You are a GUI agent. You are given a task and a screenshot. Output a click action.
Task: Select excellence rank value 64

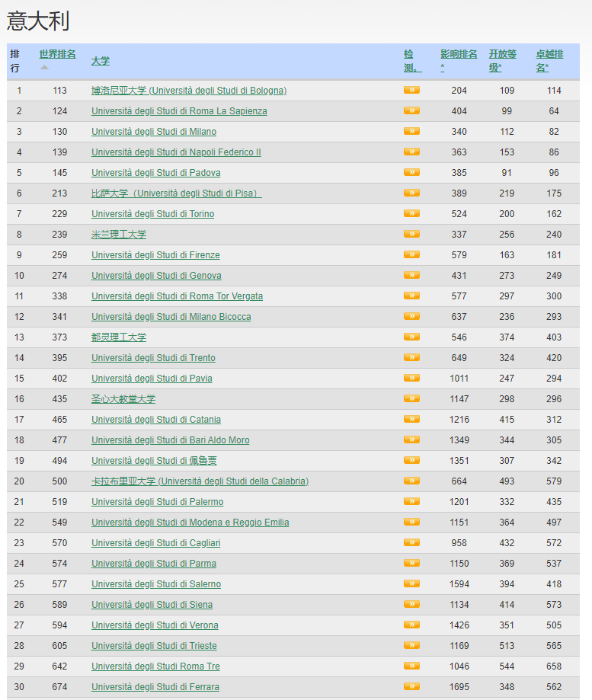pyautogui.click(x=554, y=111)
